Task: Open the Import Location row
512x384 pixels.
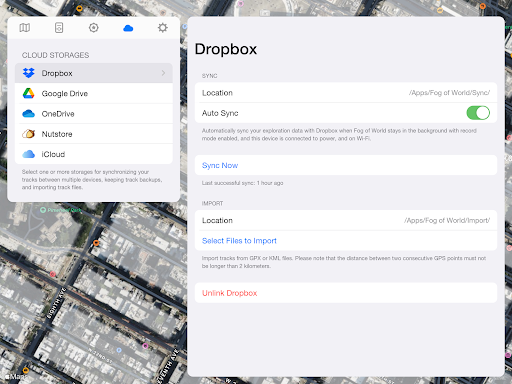Action: coord(346,220)
